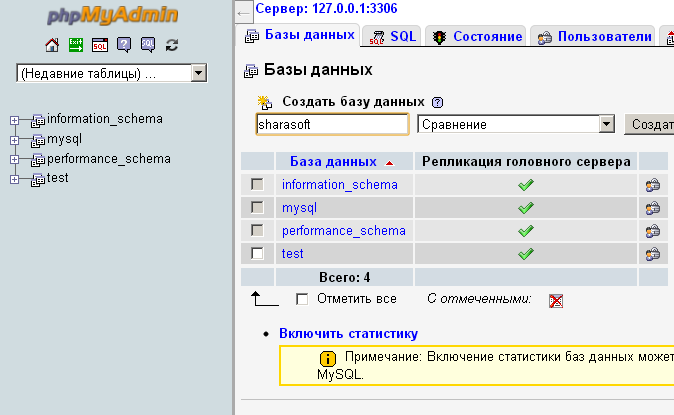The image size is (674, 415).
Task: Open performance_schema link in table
Action: (343, 231)
